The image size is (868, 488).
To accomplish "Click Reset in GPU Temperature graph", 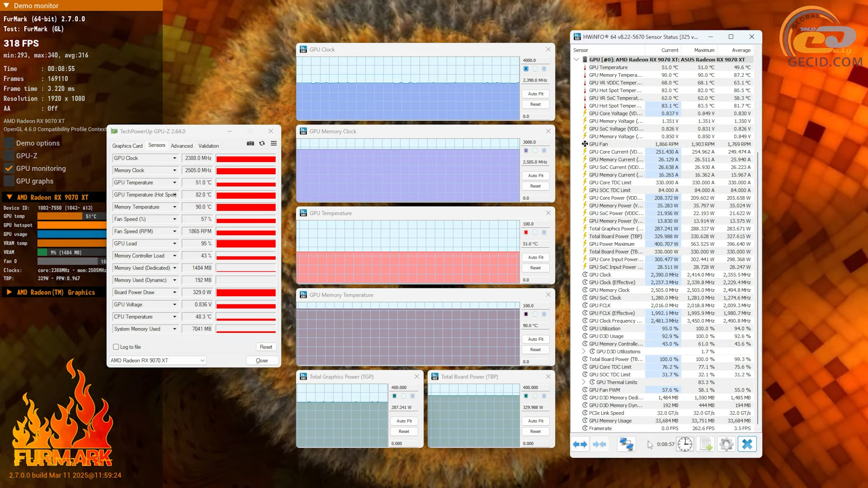I will pyautogui.click(x=536, y=268).
